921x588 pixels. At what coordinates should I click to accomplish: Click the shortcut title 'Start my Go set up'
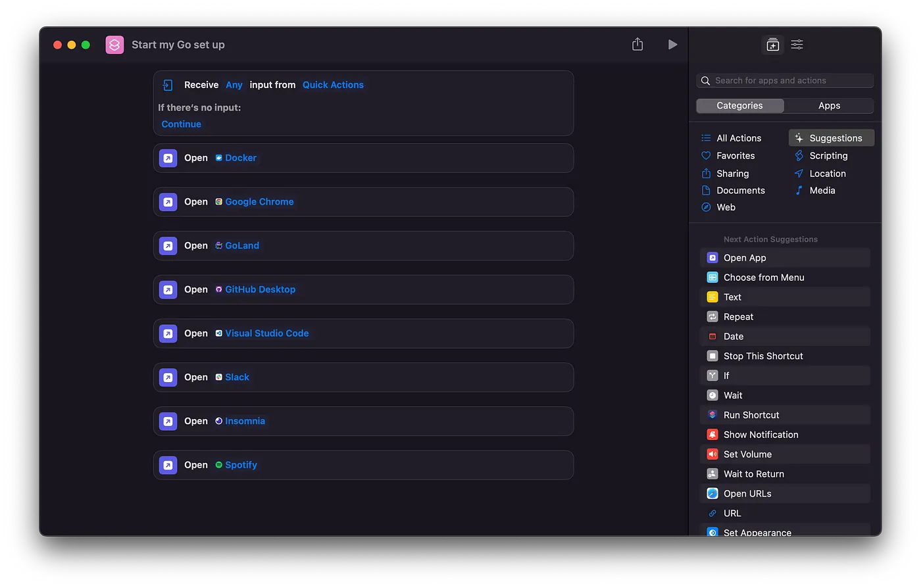178,45
